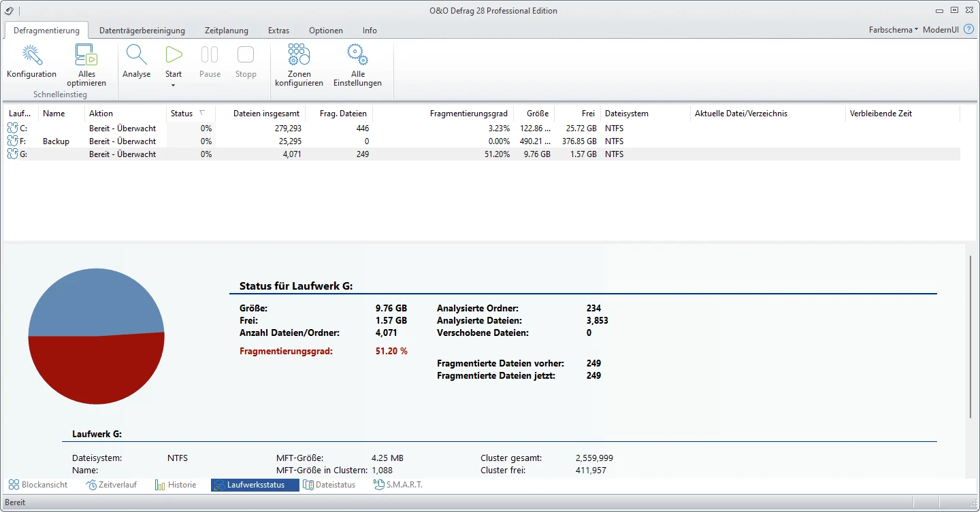The image size is (980, 512).
Task: Click the 2,559,999 cluster total value
Action: [594, 458]
